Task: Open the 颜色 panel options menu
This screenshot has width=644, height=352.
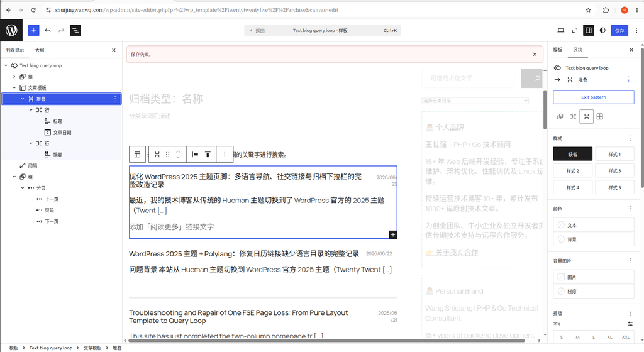Action: coord(630,209)
